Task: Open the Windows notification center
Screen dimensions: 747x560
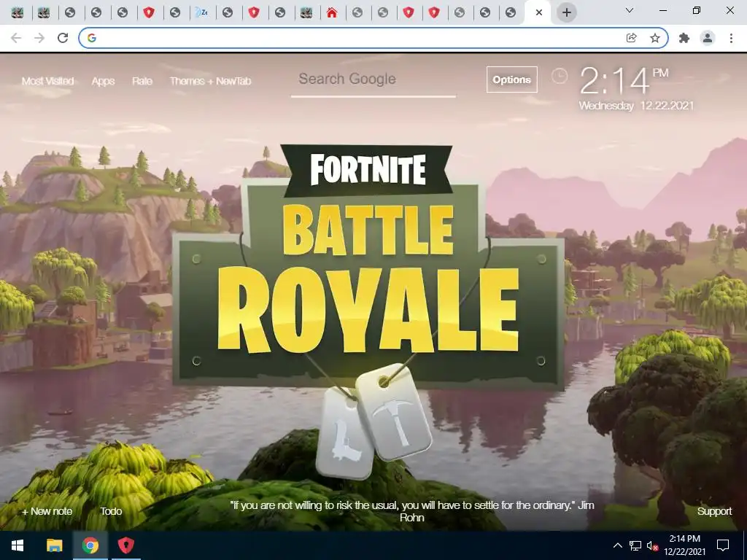Action: pos(723,545)
